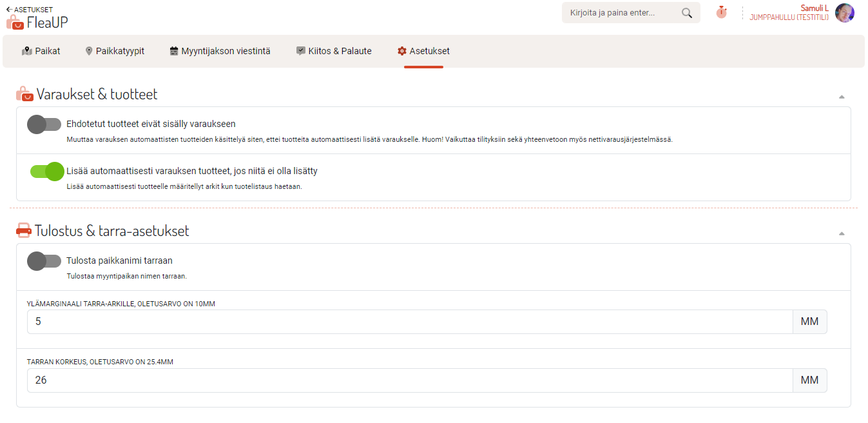Click the FleaUP shopping bag logo

pos(15,22)
